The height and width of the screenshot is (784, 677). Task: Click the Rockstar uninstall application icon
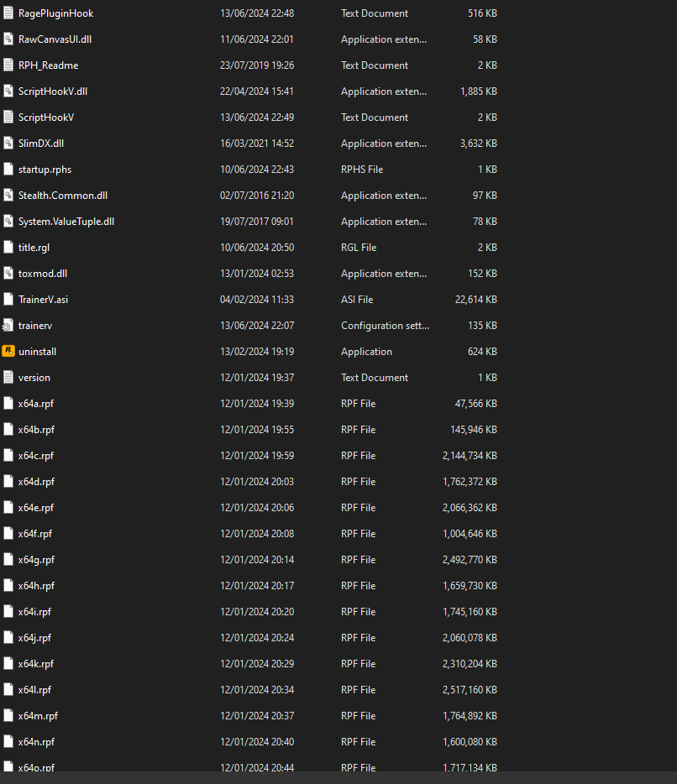(8, 351)
